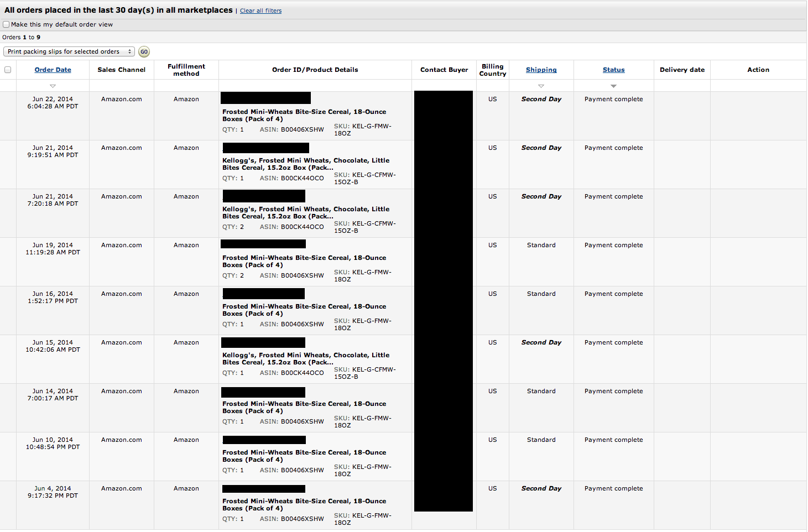Click Frosted Mini-Wheats title in Jun 22 order
Viewport: 808px width, 532px height.
click(x=304, y=115)
